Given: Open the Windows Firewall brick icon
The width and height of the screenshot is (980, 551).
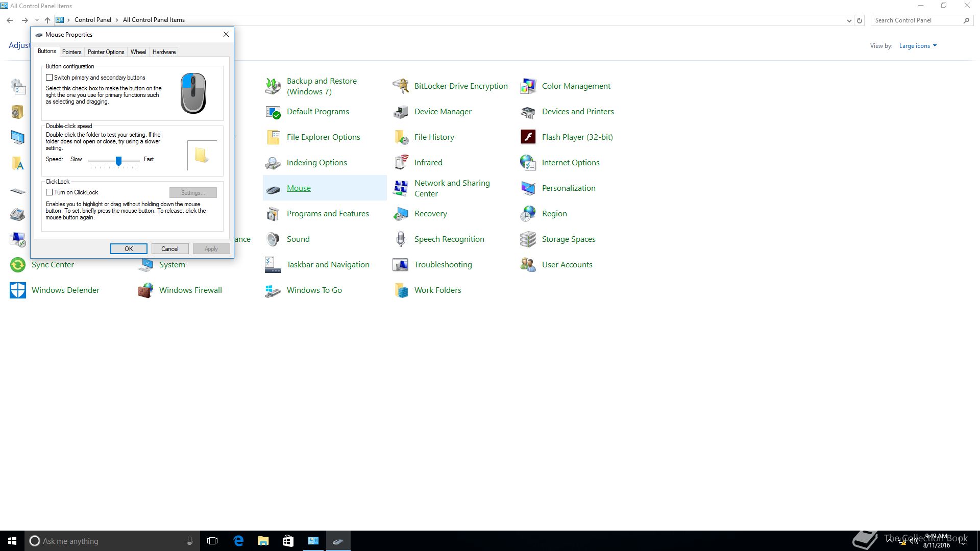Looking at the screenshot, I should pyautogui.click(x=145, y=290).
